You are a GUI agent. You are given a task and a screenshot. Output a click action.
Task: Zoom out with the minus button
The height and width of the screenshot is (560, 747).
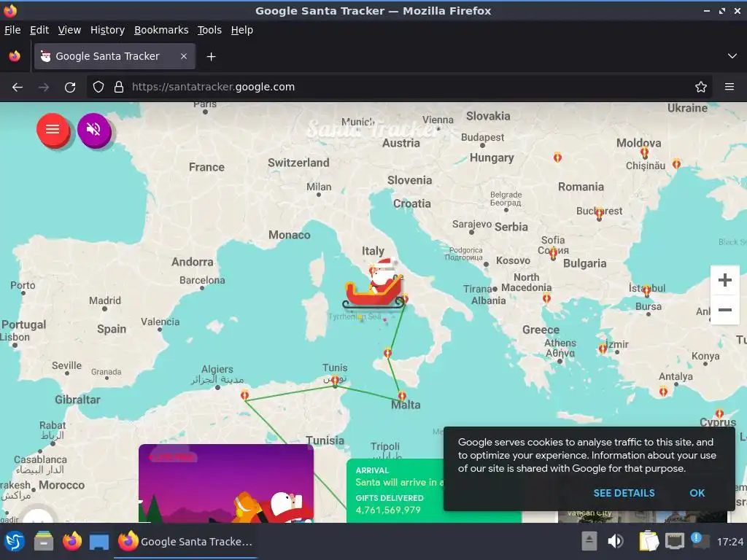pos(724,309)
